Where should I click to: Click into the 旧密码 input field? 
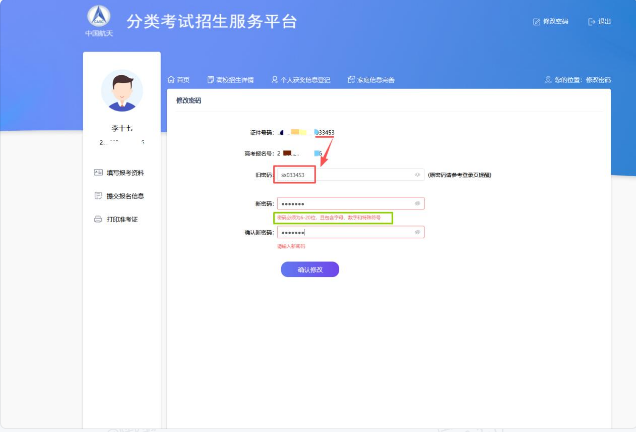tap(360, 174)
